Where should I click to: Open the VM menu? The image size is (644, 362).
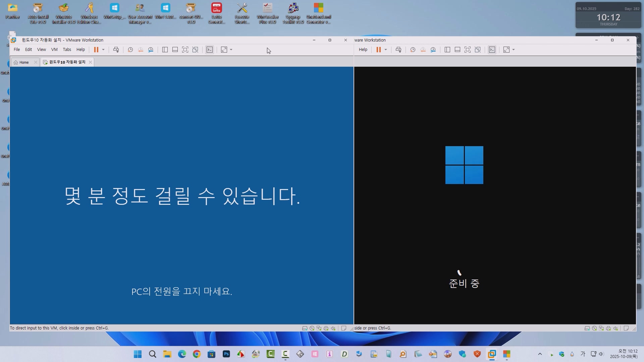coord(54,50)
